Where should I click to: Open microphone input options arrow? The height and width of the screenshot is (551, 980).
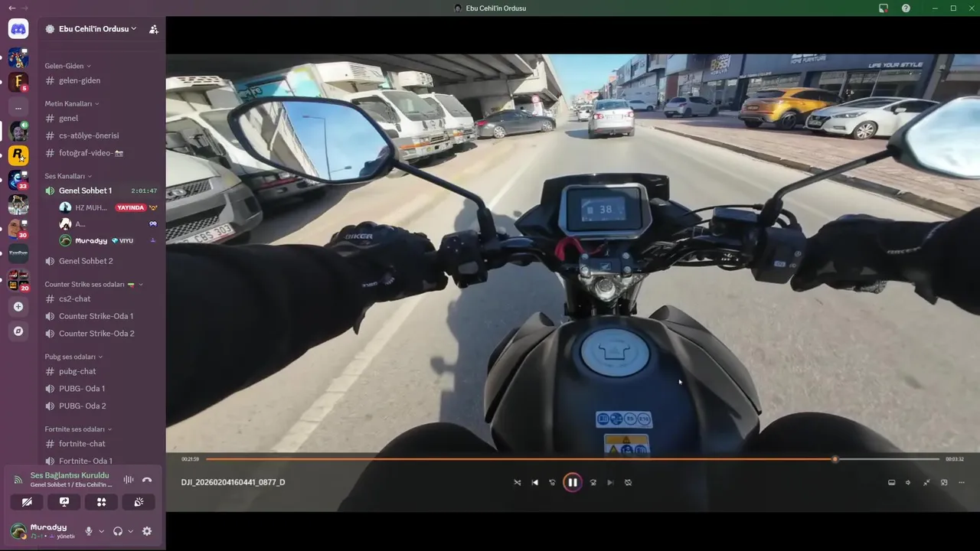[101, 531]
